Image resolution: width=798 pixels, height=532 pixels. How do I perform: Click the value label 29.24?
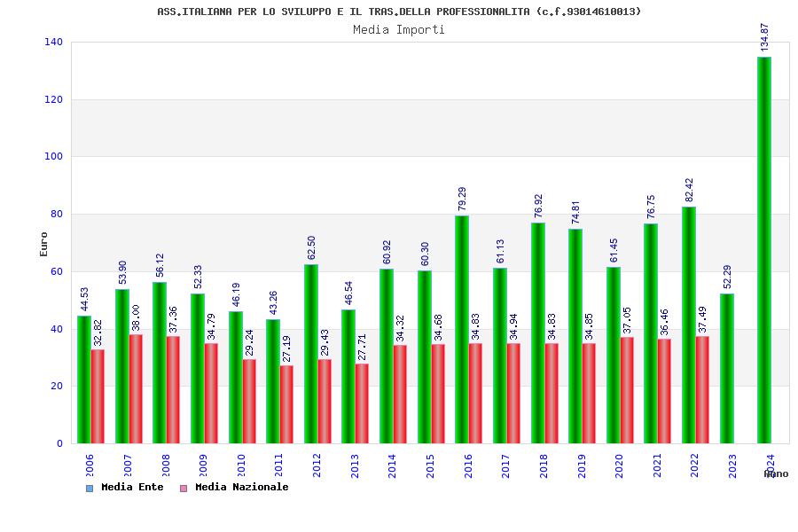click(x=249, y=342)
